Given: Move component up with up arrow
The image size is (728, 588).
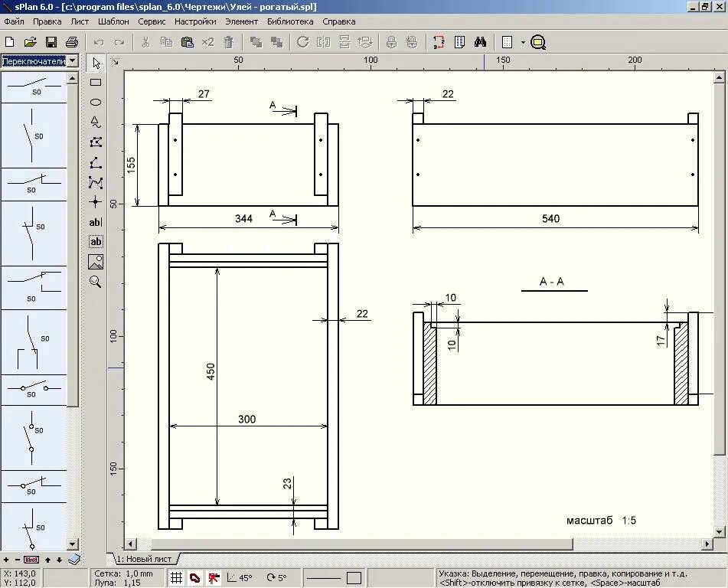Looking at the screenshot, I should tap(47, 560).
